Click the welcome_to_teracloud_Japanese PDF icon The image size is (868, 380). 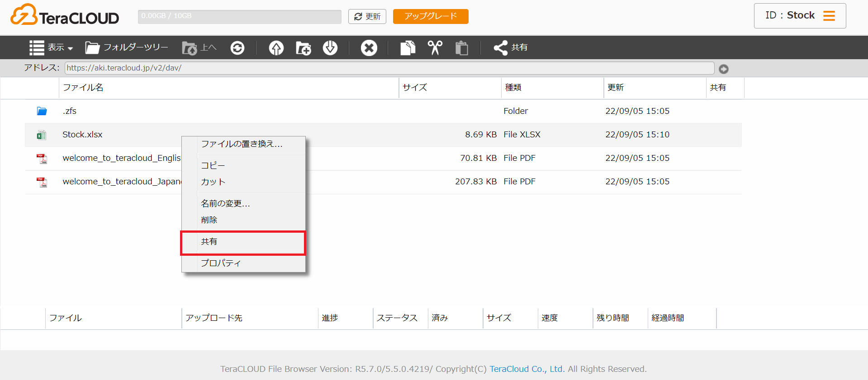point(42,182)
